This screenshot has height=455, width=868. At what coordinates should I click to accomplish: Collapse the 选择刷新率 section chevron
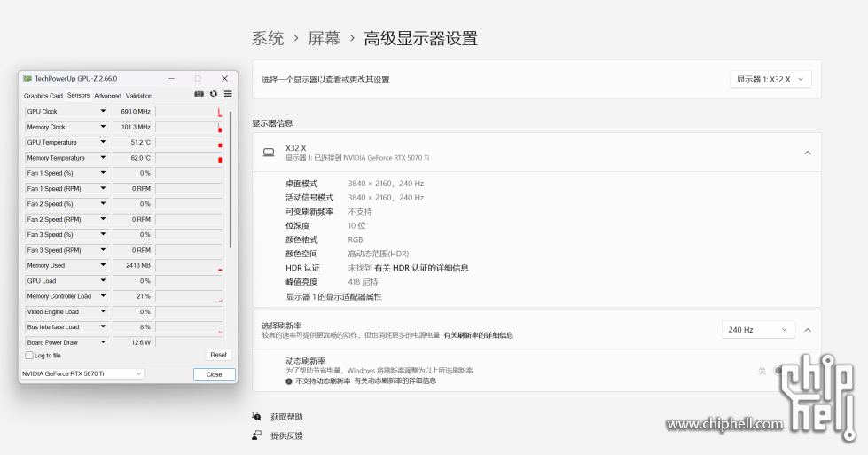pos(808,330)
